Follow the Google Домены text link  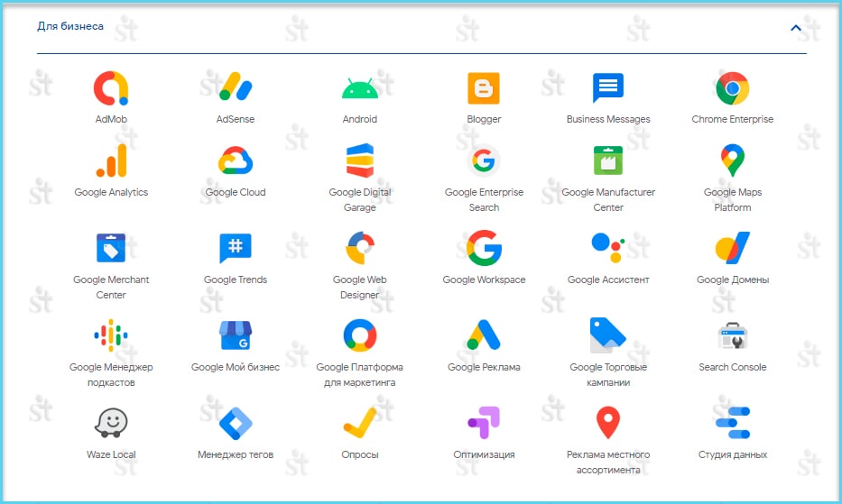pyautogui.click(x=733, y=279)
